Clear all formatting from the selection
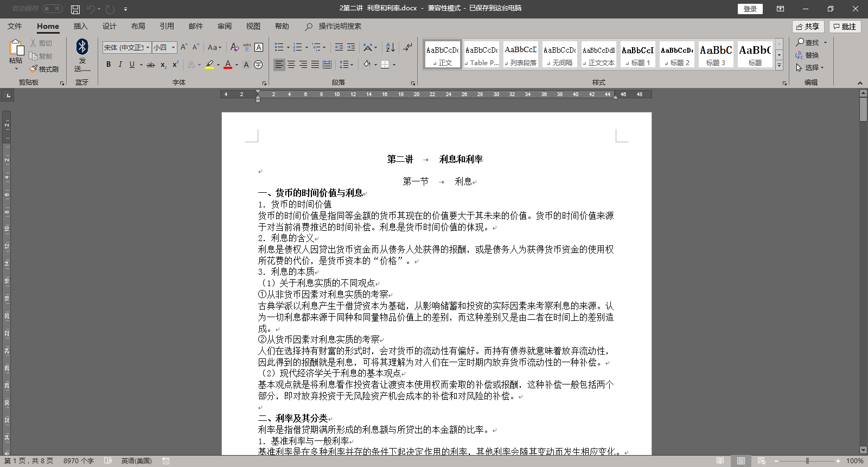This screenshot has height=467, width=868. pos(234,47)
